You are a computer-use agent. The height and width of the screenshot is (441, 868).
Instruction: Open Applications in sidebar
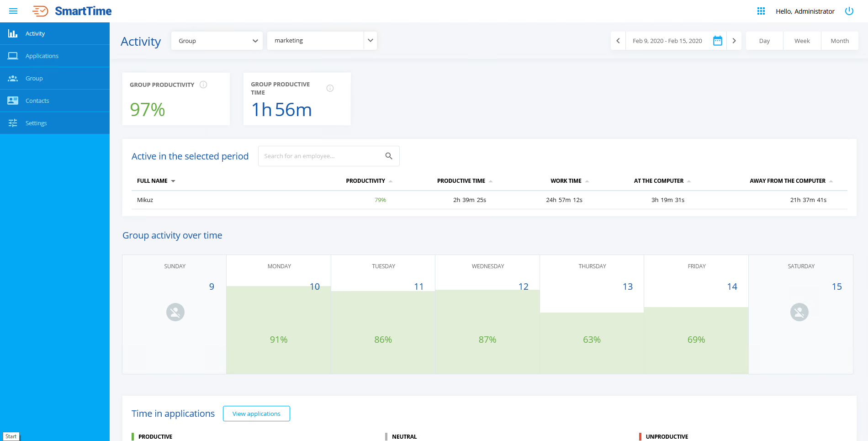coord(42,56)
